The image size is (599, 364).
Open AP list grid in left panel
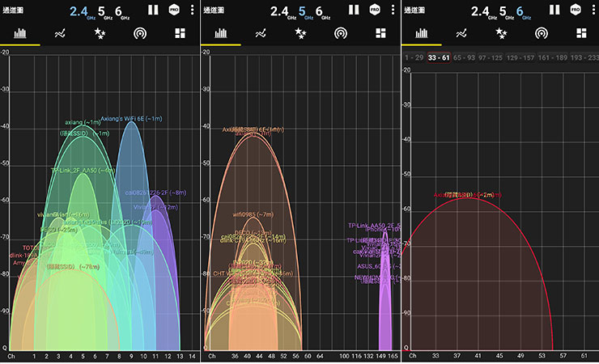click(180, 33)
